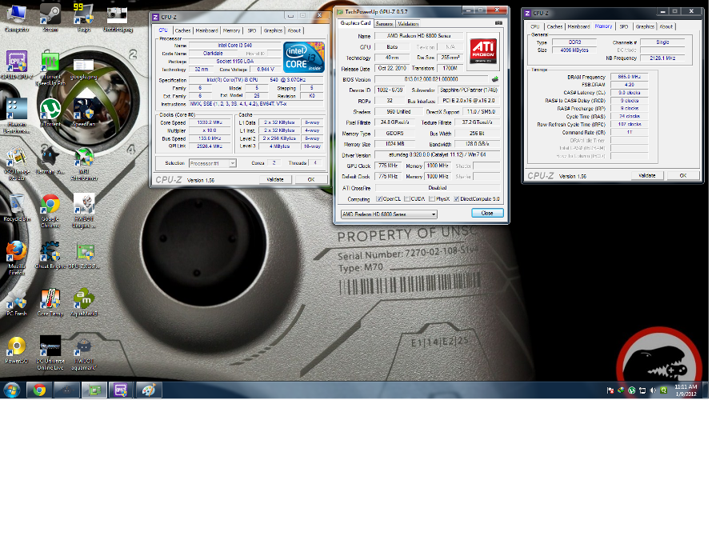Viewport: 728px width, 560px height.
Task: Open the Recycle Bin
Action: pos(17,207)
